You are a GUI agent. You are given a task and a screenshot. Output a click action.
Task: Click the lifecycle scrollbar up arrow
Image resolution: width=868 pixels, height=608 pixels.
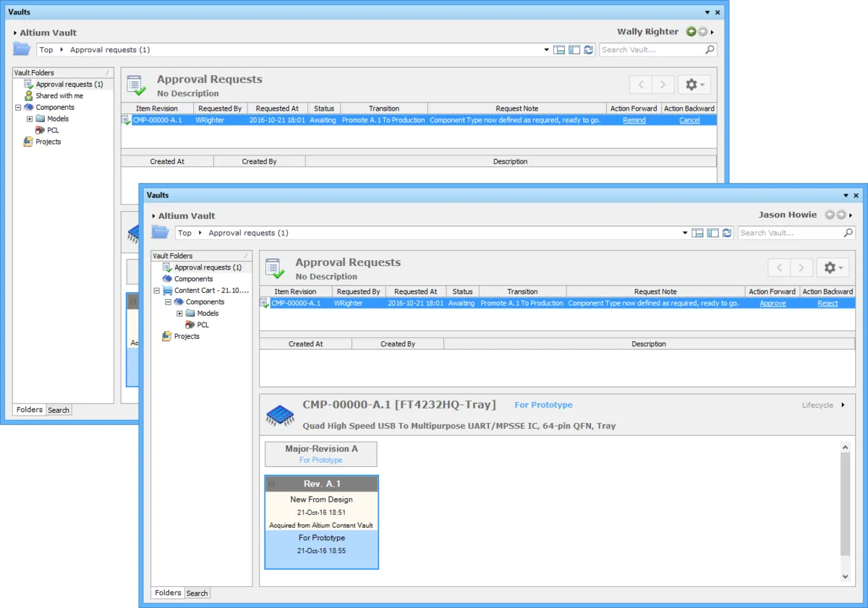click(845, 448)
